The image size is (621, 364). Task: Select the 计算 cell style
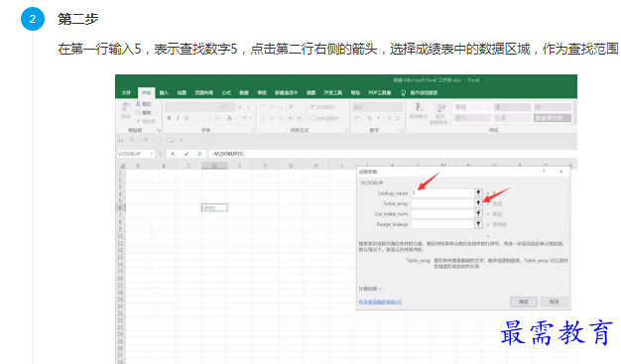512,118
